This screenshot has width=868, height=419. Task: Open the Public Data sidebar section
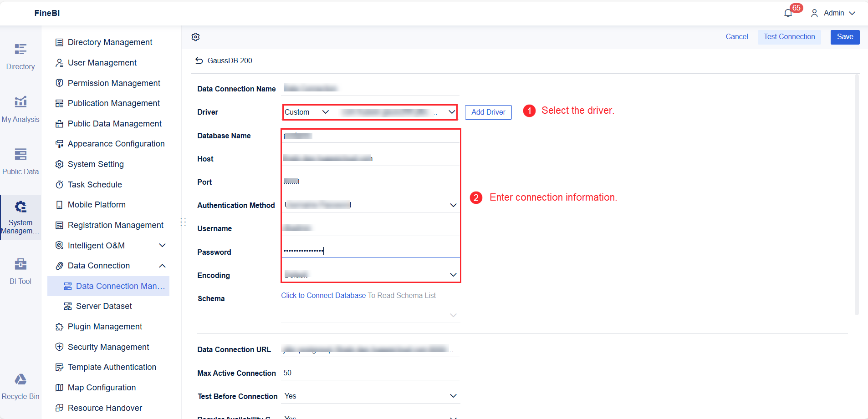click(20, 160)
